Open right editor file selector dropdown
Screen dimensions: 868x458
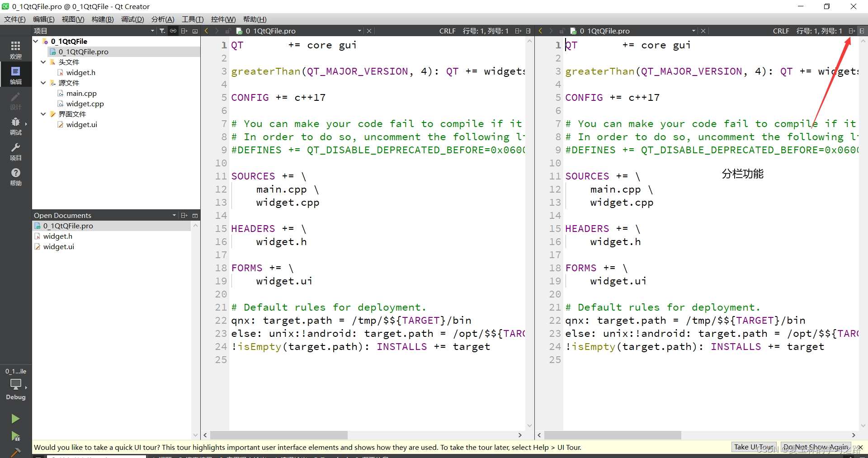[x=693, y=31]
